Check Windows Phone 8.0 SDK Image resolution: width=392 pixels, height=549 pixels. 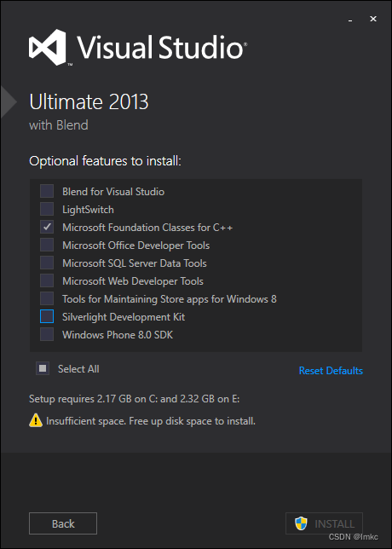coord(47,334)
